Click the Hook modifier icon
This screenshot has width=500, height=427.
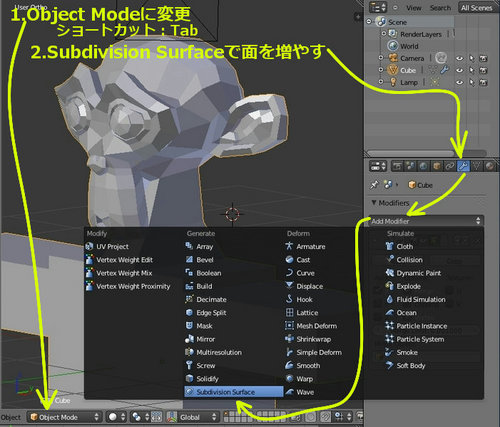pyautogui.click(x=289, y=299)
